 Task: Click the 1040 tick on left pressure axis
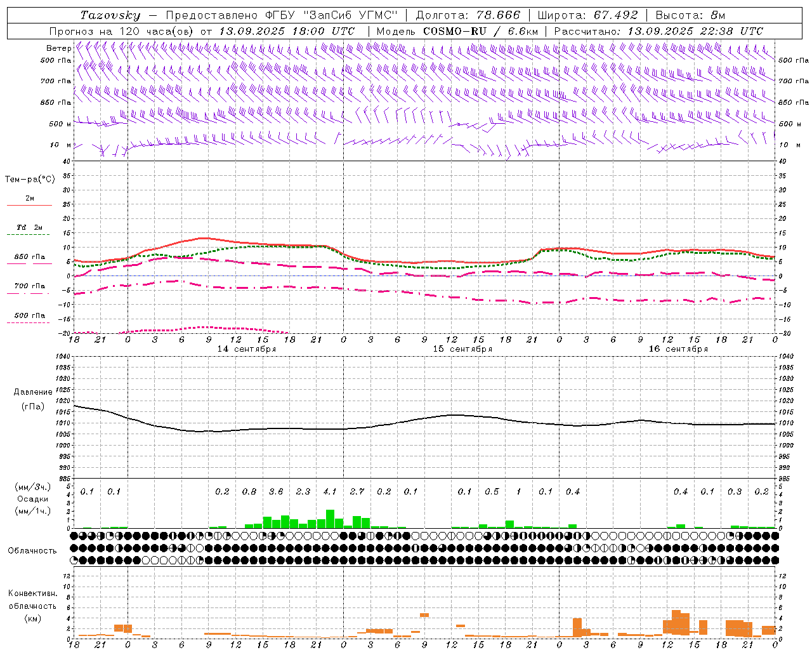coord(63,357)
